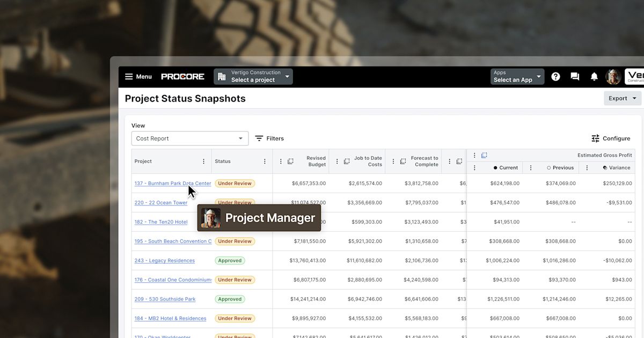This screenshot has height=338, width=644.
Task: Open the Vertigo Construction project selector
Action: click(x=253, y=76)
